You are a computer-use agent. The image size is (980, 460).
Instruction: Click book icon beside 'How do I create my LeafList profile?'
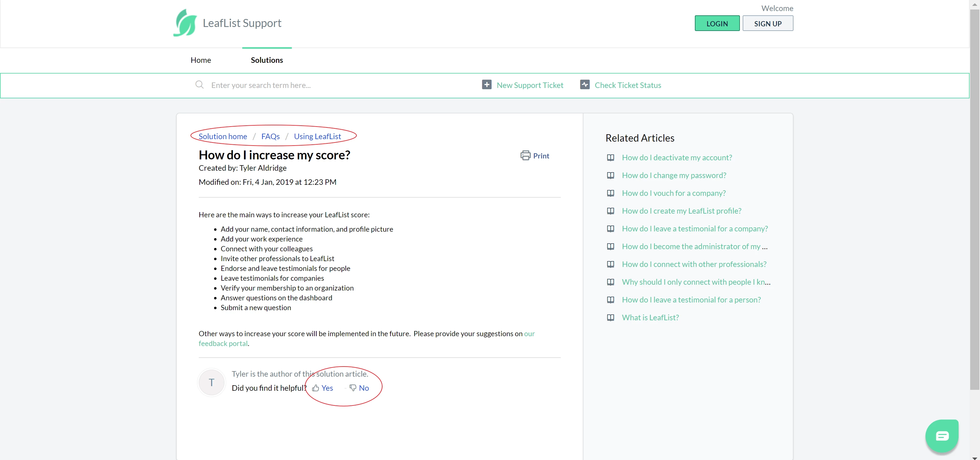tap(611, 211)
